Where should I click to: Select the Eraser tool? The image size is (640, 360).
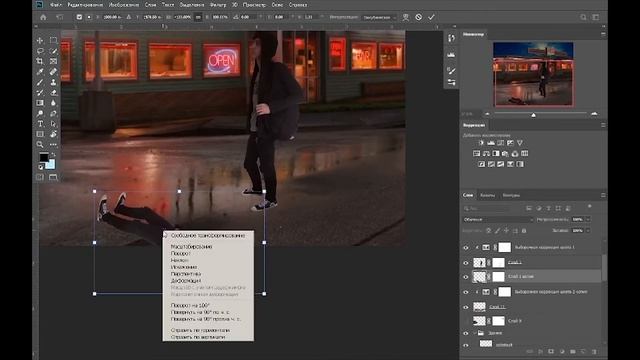click(53, 93)
